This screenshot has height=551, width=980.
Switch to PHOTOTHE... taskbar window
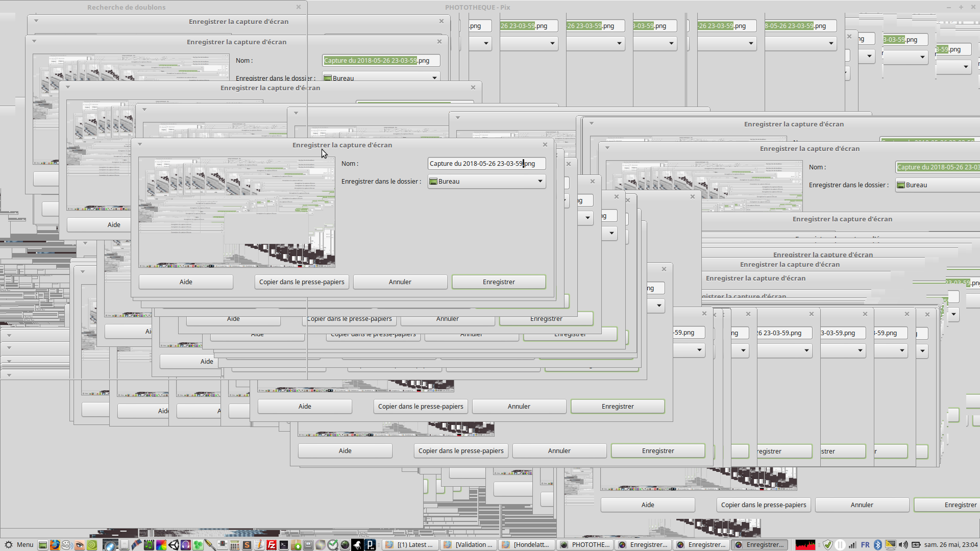[x=585, y=545]
